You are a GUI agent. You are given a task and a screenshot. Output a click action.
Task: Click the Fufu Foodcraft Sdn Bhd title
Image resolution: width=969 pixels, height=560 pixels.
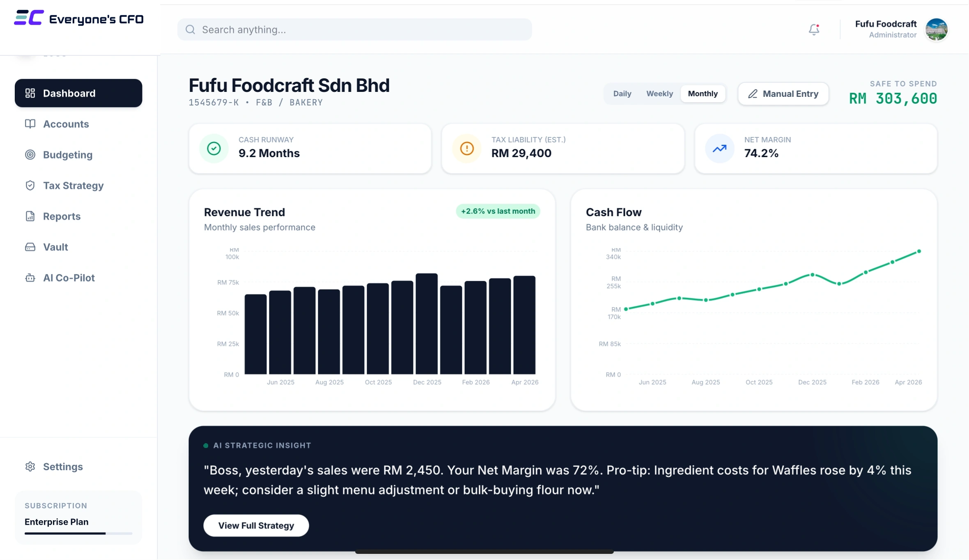(289, 85)
